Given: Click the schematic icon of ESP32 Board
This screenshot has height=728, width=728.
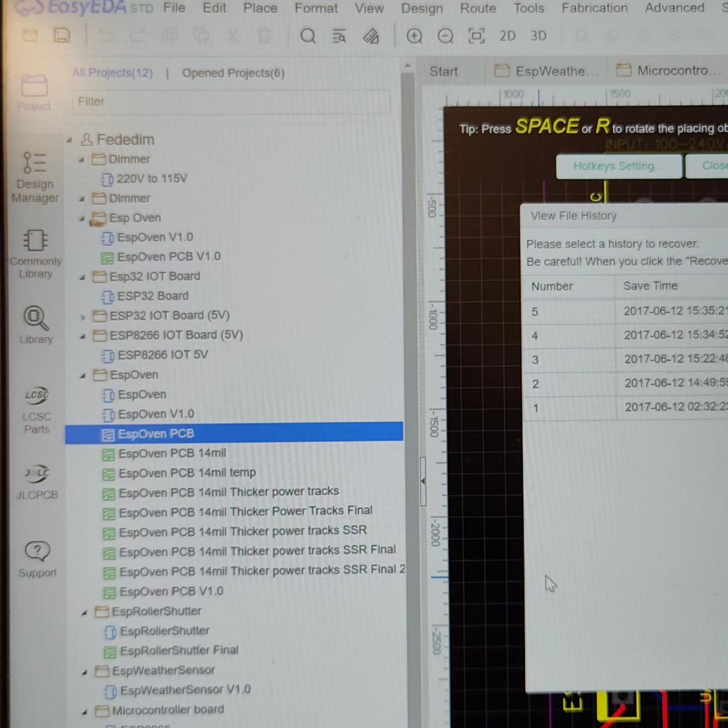Looking at the screenshot, I should click(x=108, y=297).
